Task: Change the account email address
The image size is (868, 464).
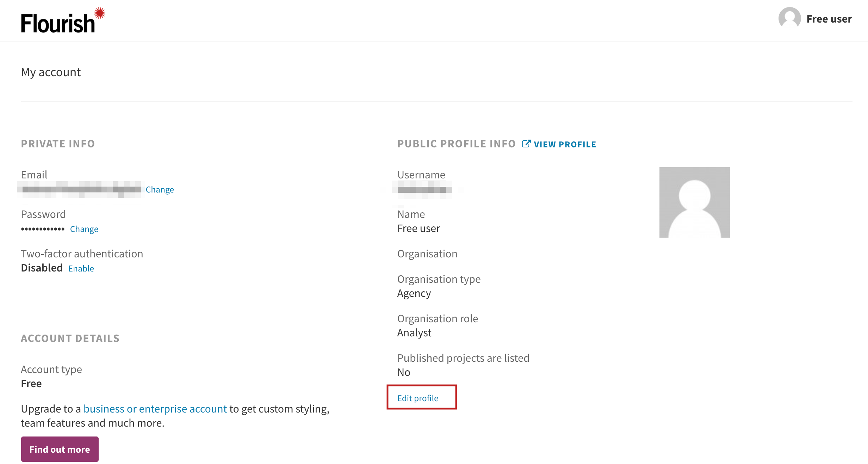Action: pyautogui.click(x=160, y=190)
